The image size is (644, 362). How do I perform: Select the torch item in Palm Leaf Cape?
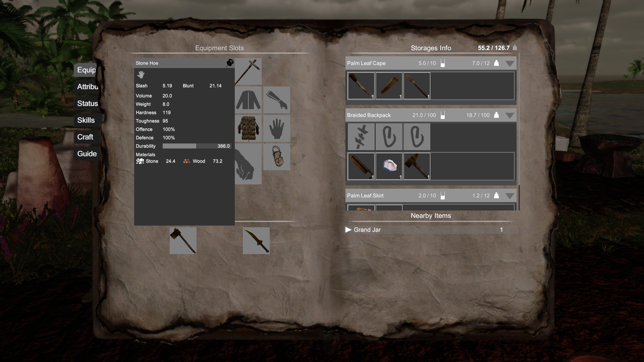pyautogui.click(x=361, y=86)
